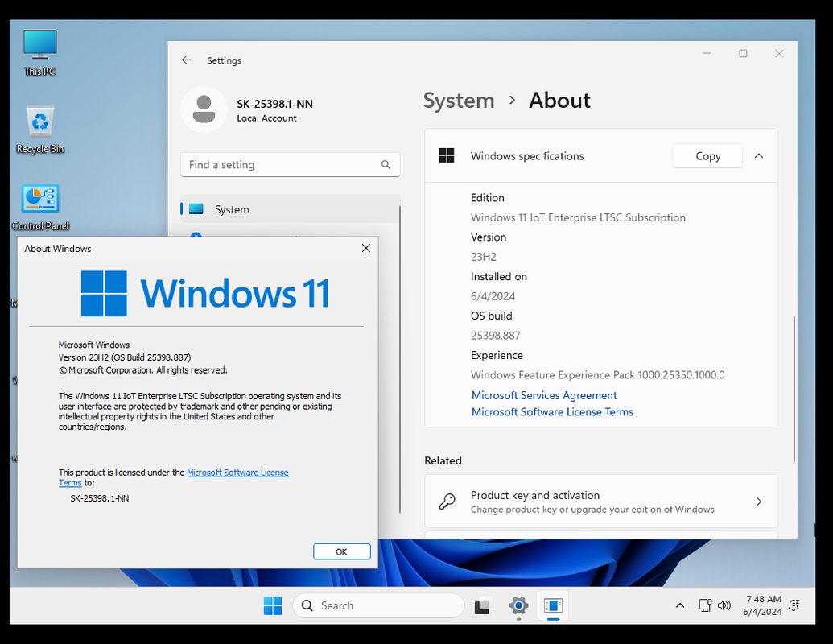Viewport: 833px width, 644px height.
Task: Close the Settings window
Action: click(779, 54)
